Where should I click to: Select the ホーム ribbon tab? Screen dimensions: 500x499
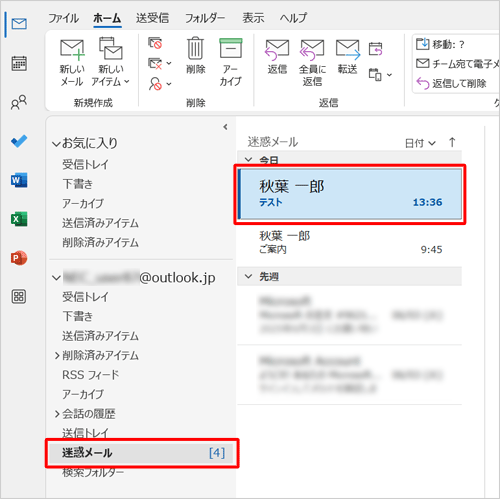pyautogui.click(x=107, y=18)
